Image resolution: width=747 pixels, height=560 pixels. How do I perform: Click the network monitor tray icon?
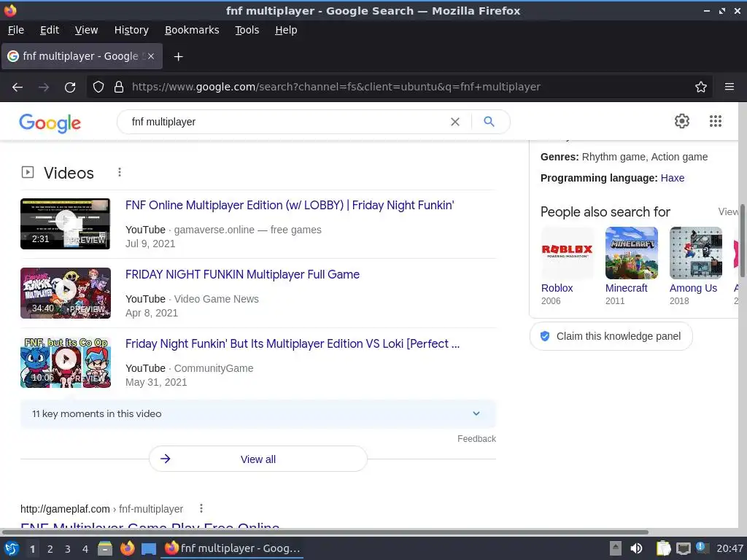tap(683, 548)
